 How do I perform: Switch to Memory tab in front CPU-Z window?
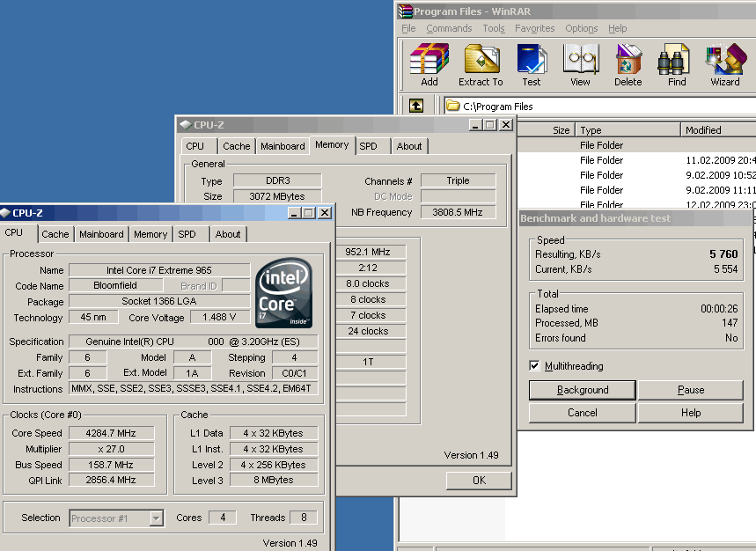(150, 234)
